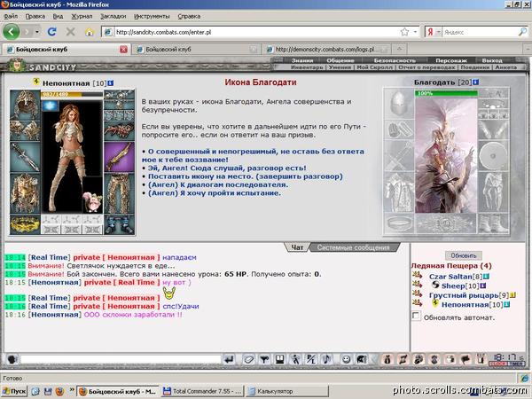Click the chat message input field
Viewport: 532px width, 399px height.
point(121,359)
